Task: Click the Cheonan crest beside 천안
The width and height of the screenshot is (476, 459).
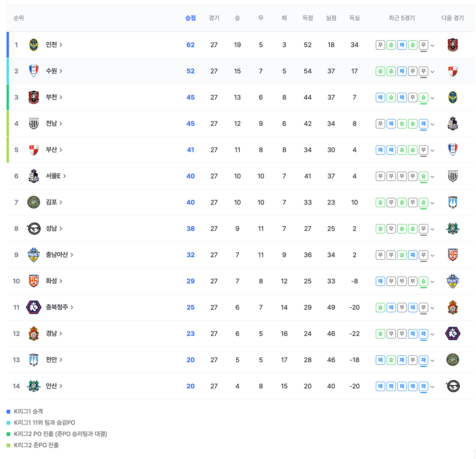Action: click(34, 360)
